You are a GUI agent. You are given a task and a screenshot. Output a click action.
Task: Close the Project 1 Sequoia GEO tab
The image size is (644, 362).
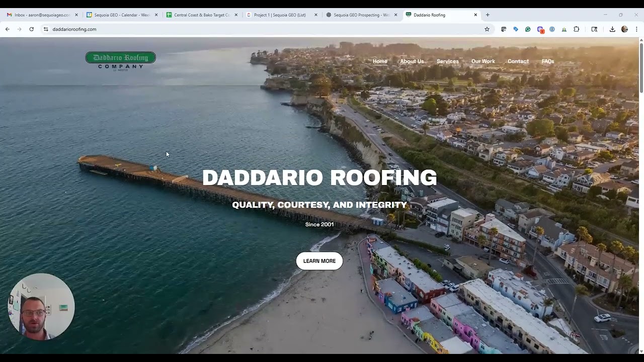(316, 15)
